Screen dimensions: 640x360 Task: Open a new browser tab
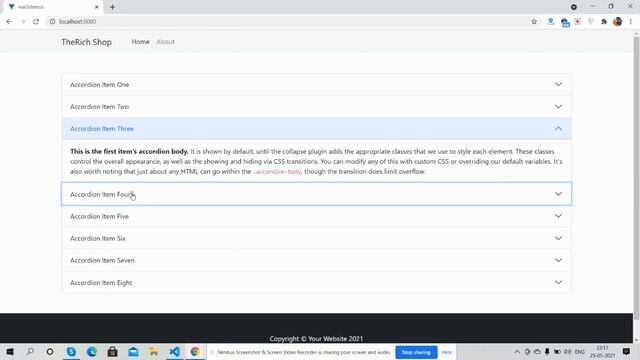[112, 7]
